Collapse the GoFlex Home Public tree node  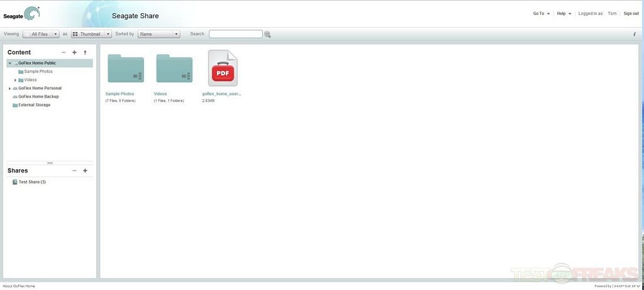(x=9, y=63)
